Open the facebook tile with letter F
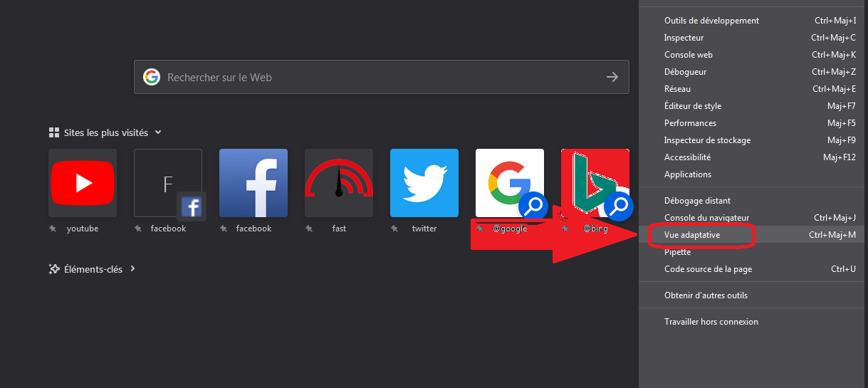 tap(168, 183)
